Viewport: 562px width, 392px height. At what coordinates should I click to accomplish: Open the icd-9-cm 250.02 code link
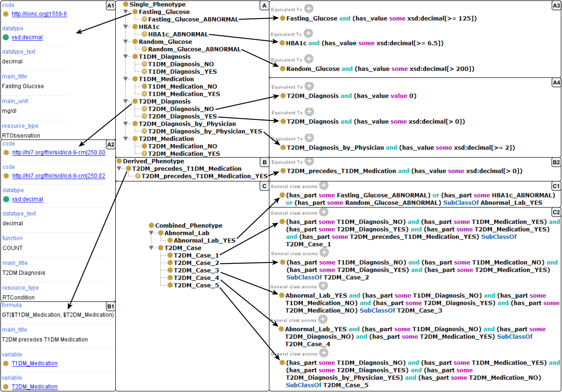click(x=59, y=176)
